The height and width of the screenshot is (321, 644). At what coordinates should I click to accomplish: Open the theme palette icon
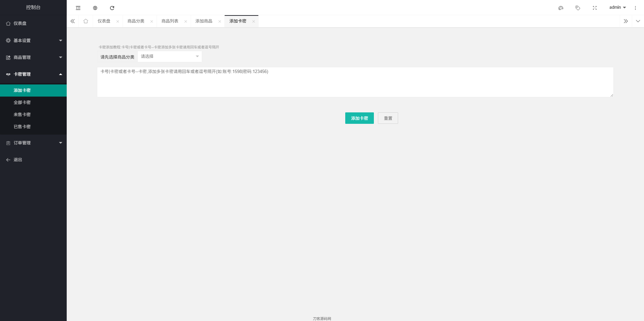[x=561, y=8]
